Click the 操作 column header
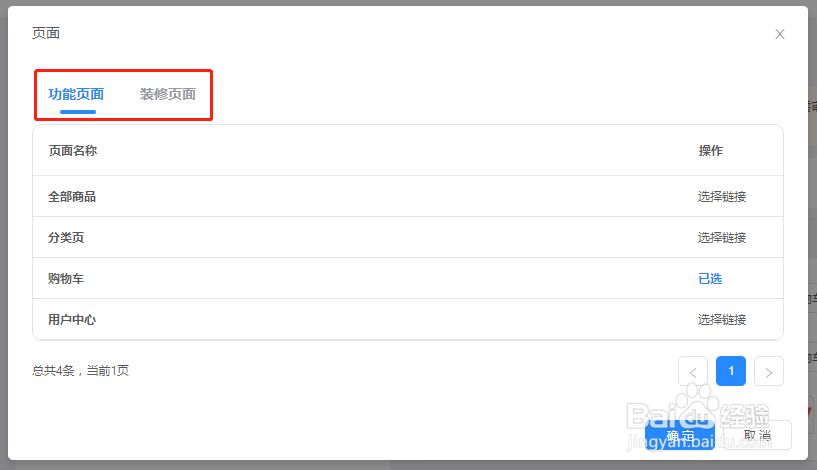 point(710,151)
